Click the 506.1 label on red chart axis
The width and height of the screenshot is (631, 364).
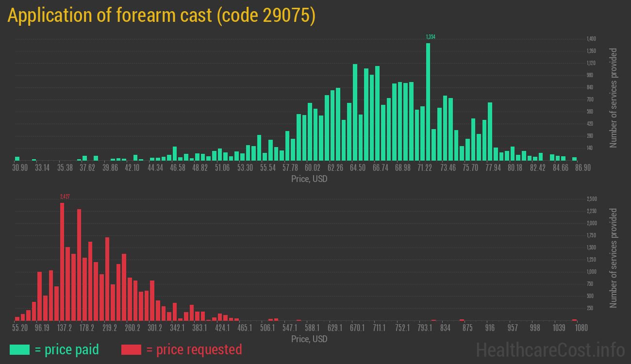point(267,328)
